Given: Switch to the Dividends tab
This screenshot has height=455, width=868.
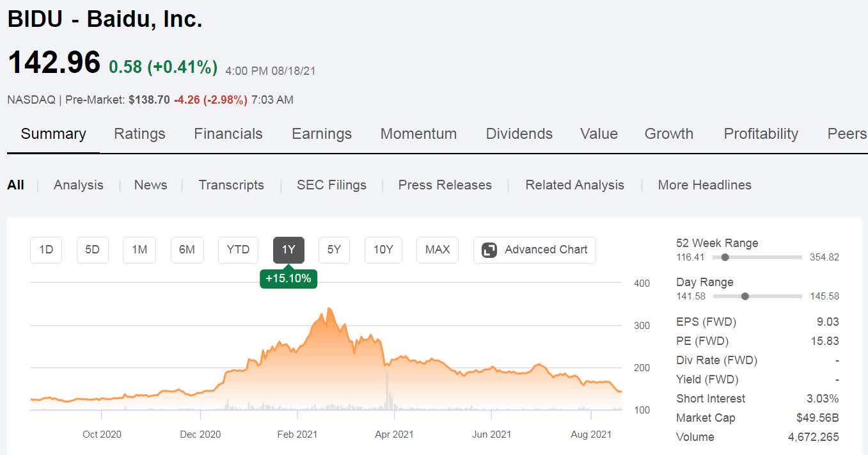Looking at the screenshot, I should (519, 134).
